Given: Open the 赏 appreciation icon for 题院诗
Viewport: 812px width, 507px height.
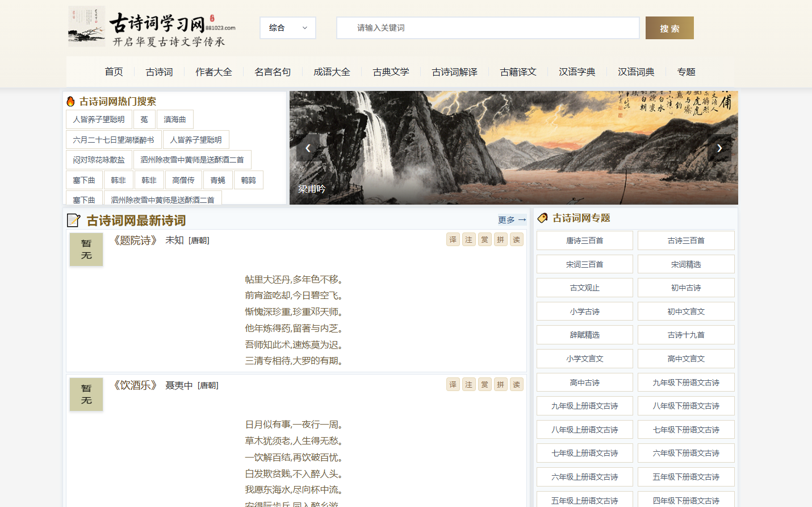Looking at the screenshot, I should pyautogui.click(x=484, y=240).
